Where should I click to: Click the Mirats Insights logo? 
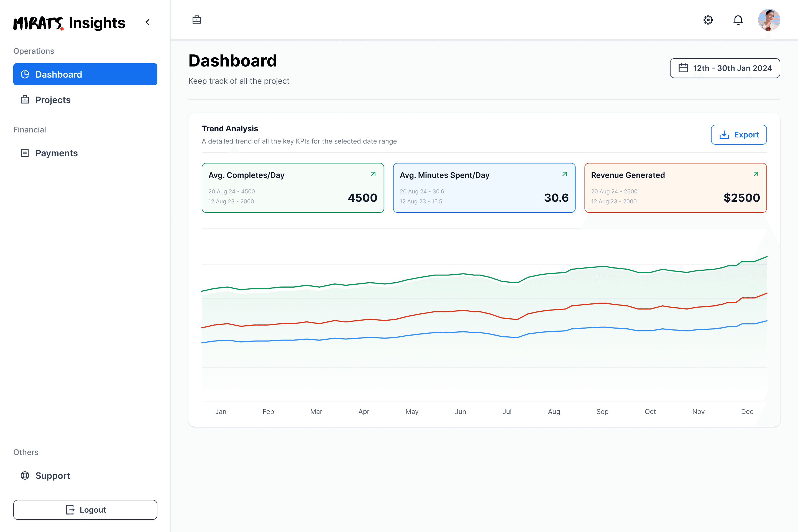click(x=69, y=23)
